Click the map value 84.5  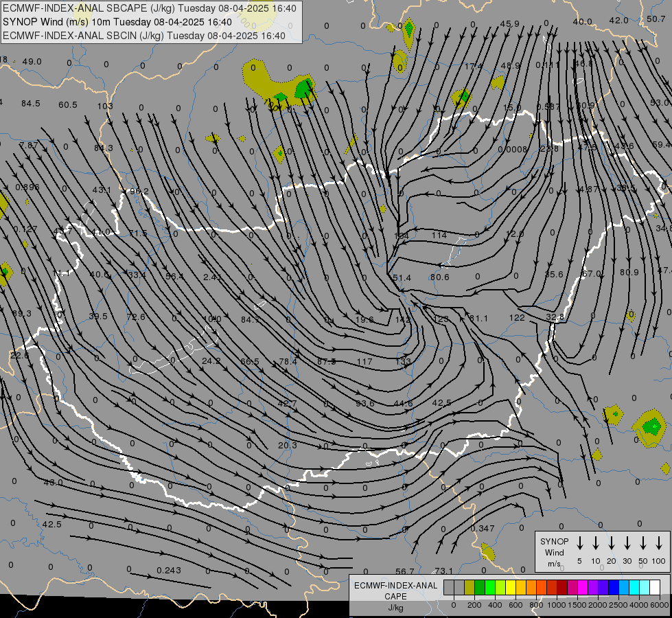[x=30, y=104]
